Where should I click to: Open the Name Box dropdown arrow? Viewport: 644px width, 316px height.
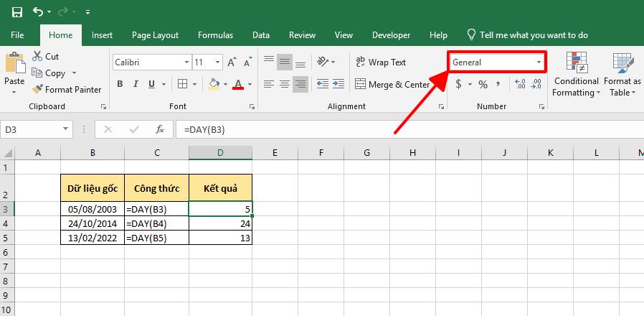(x=65, y=130)
